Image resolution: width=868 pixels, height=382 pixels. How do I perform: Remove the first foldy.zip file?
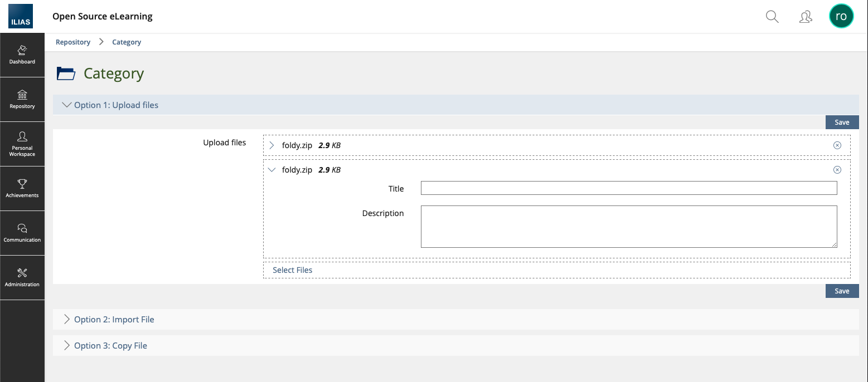click(x=837, y=145)
